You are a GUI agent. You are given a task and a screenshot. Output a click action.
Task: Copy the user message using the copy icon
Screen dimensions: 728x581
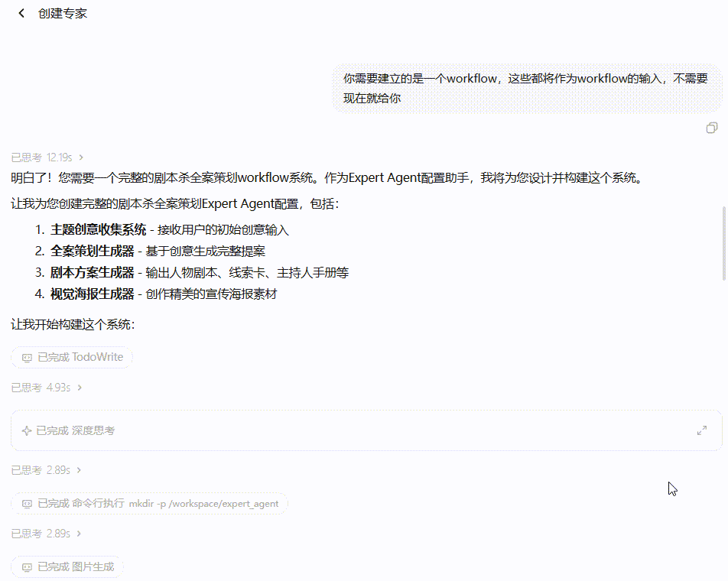[x=713, y=127]
